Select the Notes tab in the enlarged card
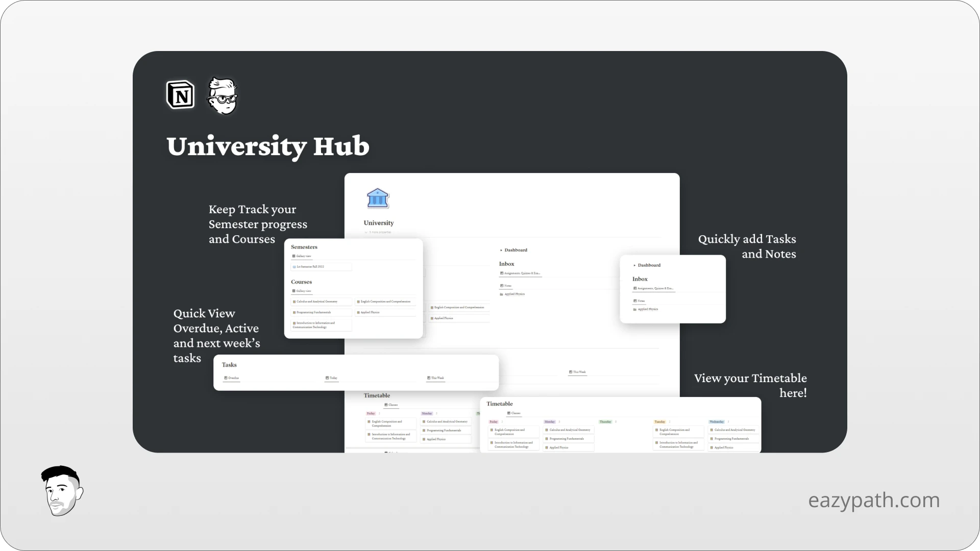 click(639, 301)
